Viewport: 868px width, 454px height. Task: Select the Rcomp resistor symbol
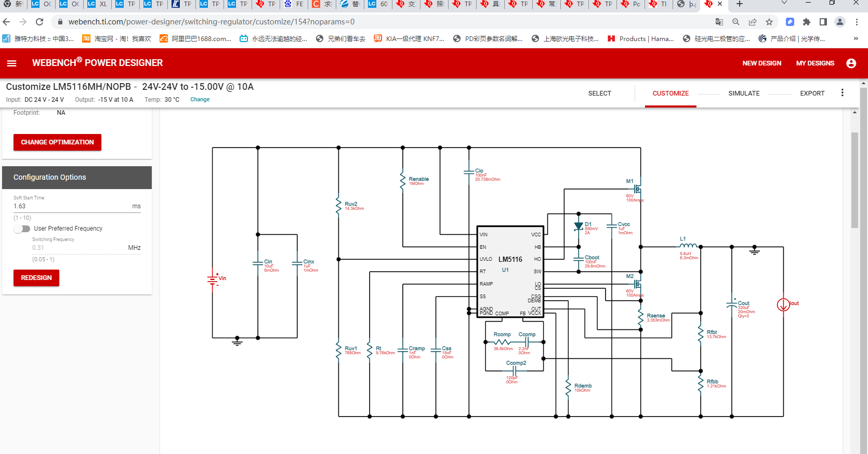click(x=502, y=342)
